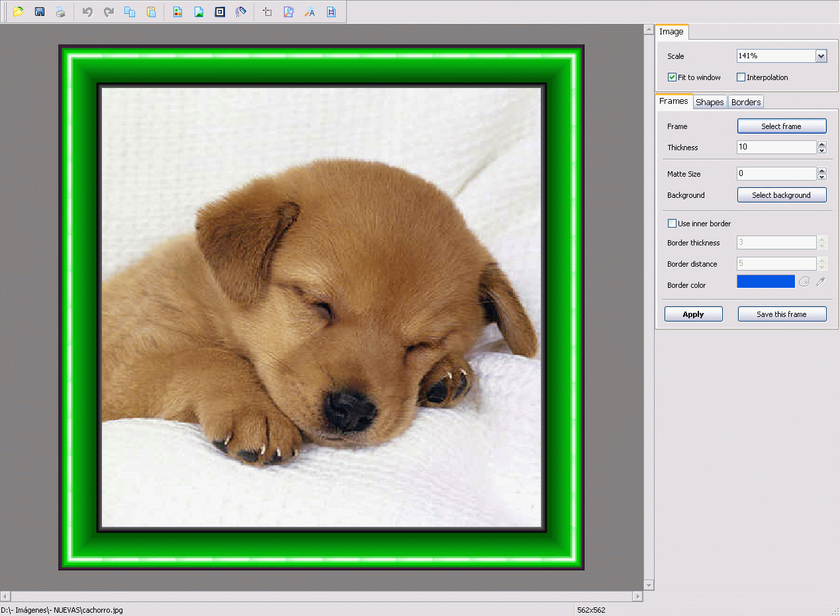
Task: Open the Scale percentage dropdown
Action: 821,56
